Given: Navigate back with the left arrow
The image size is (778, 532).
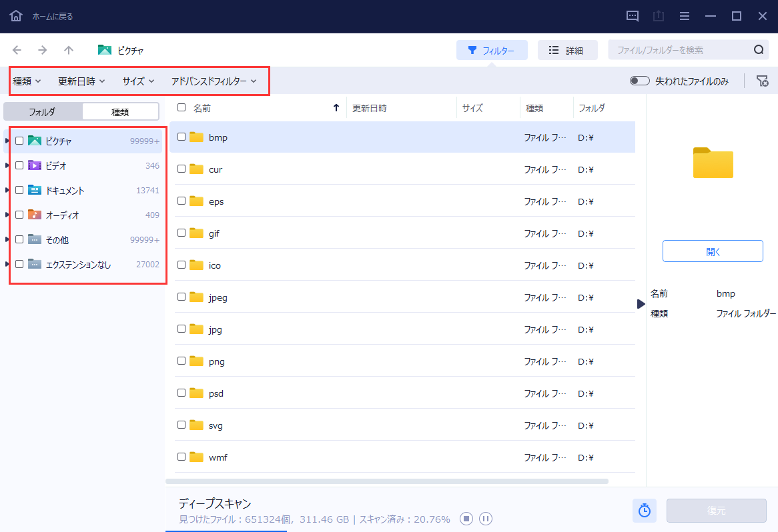Looking at the screenshot, I should 17,50.
